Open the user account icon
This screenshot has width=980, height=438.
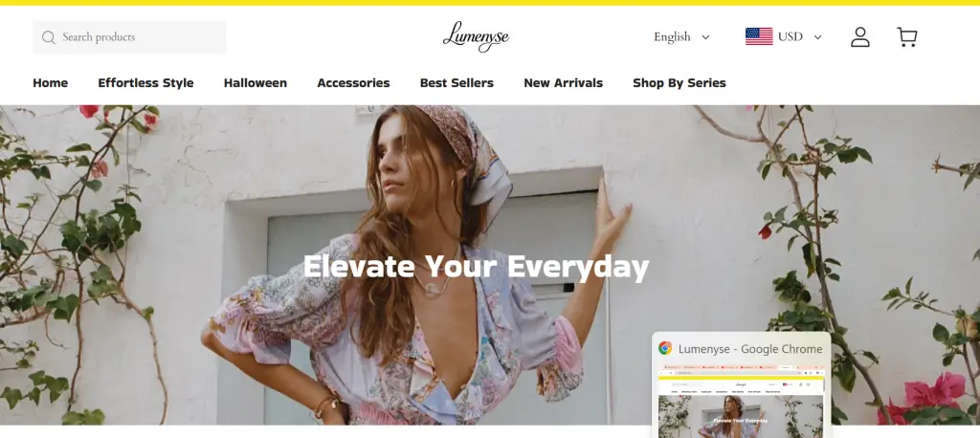point(860,37)
